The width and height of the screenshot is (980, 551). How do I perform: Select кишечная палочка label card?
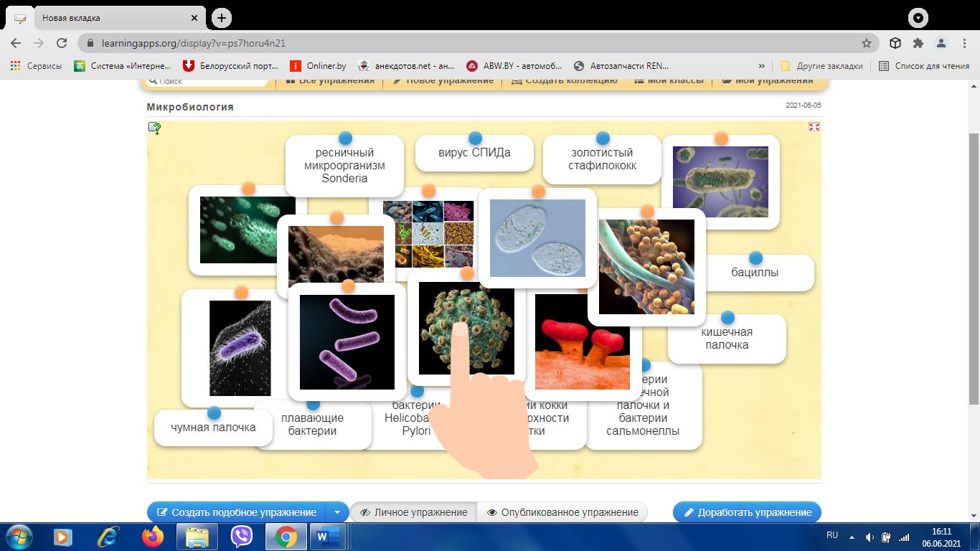(727, 339)
